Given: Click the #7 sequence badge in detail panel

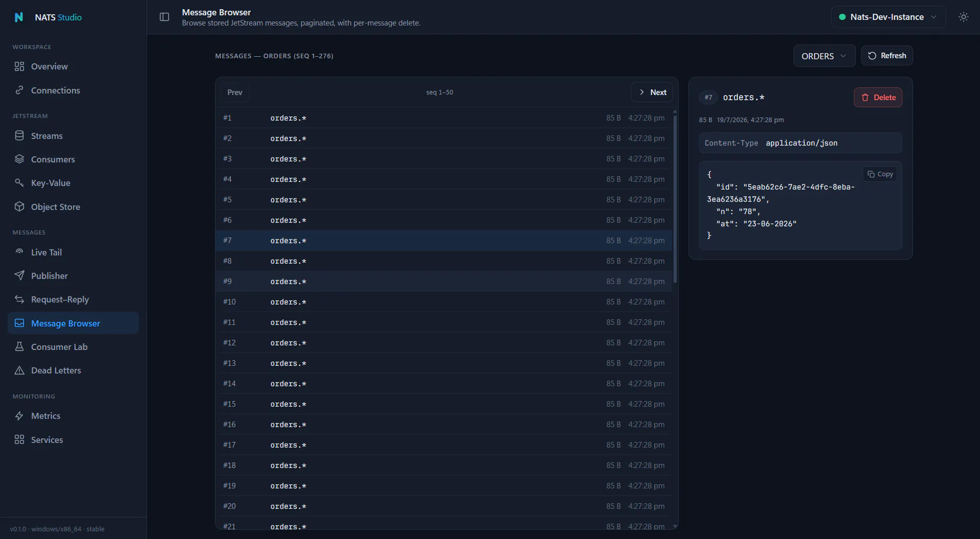Looking at the screenshot, I should 708,97.
